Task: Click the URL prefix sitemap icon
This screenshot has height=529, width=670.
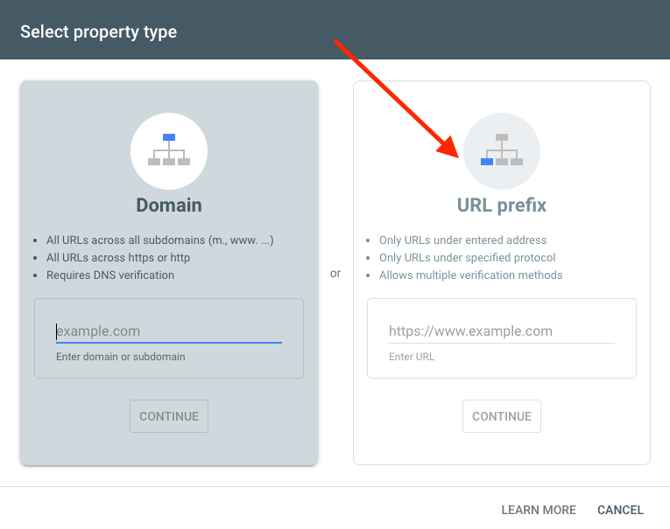Action: pos(502,151)
